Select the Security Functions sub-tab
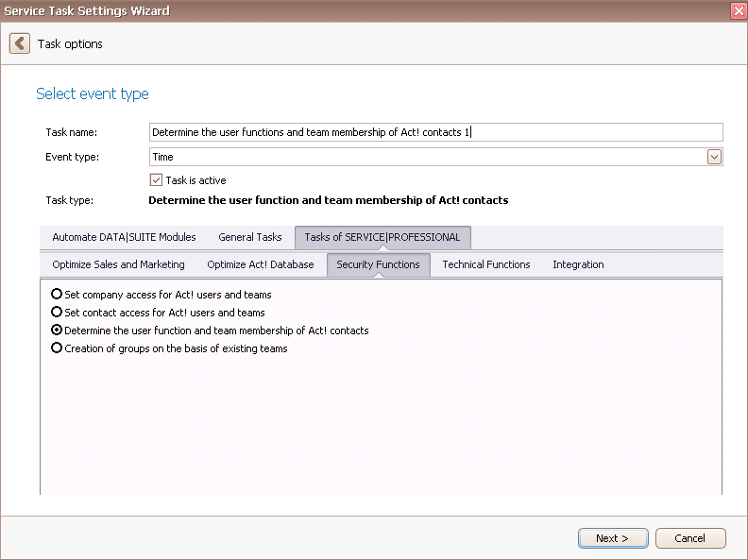748x560 pixels. pos(379,264)
